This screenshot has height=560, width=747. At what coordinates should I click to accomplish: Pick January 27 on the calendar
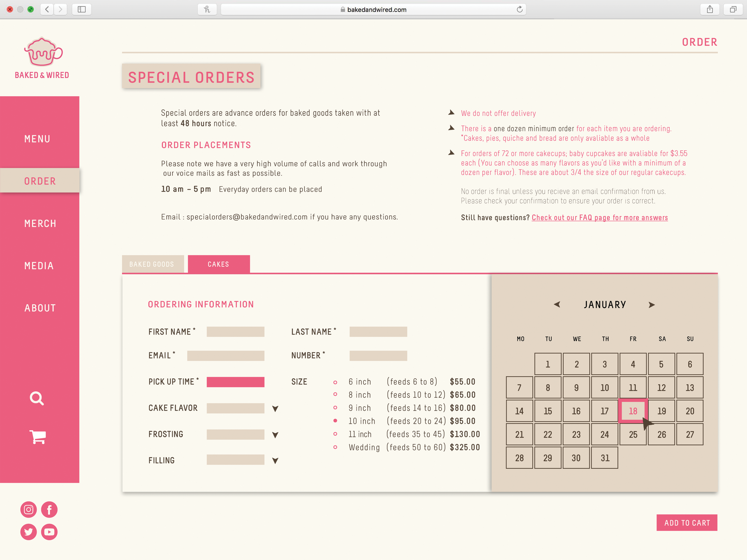pos(690,435)
